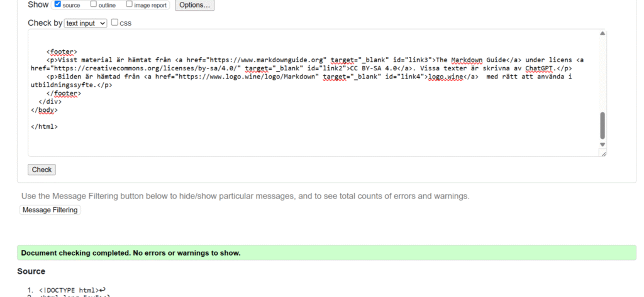The height and width of the screenshot is (297, 644).
Task: Click the opening <footer> tag in textarea
Action: 62,52
